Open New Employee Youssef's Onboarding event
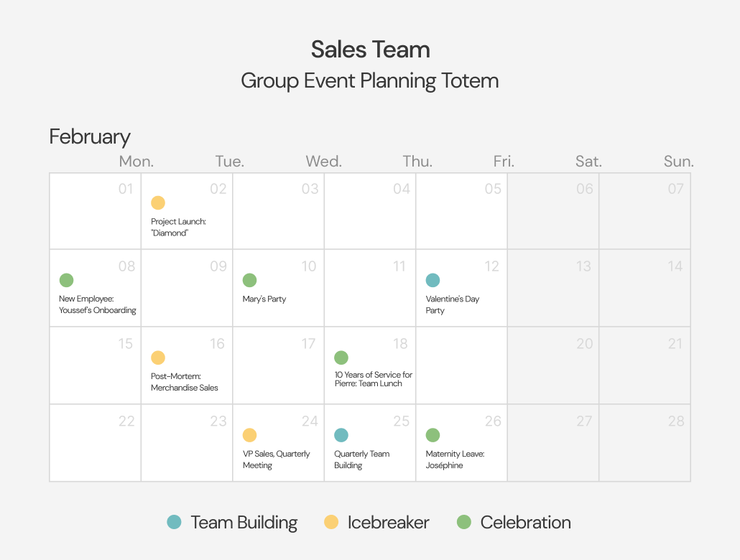 point(98,304)
